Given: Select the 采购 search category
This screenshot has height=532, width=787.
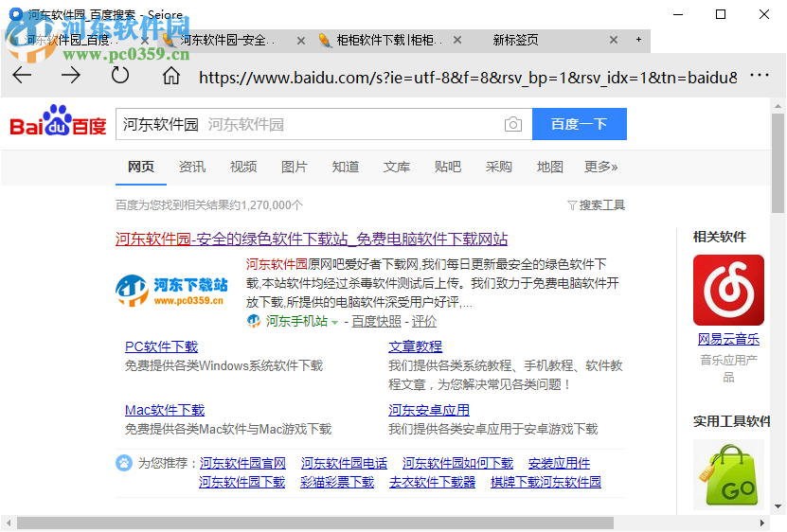Looking at the screenshot, I should pyautogui.click(x=498, y=167).
